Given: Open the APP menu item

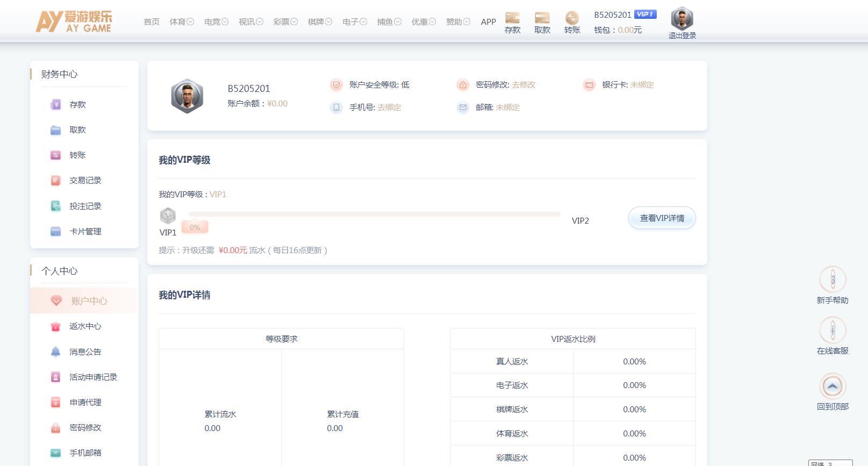Looking at the screenshot, I should pos(488,22).
